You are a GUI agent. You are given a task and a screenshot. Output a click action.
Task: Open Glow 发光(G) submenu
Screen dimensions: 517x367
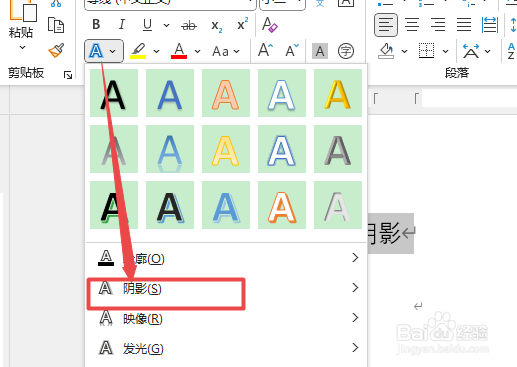(226, 348)
